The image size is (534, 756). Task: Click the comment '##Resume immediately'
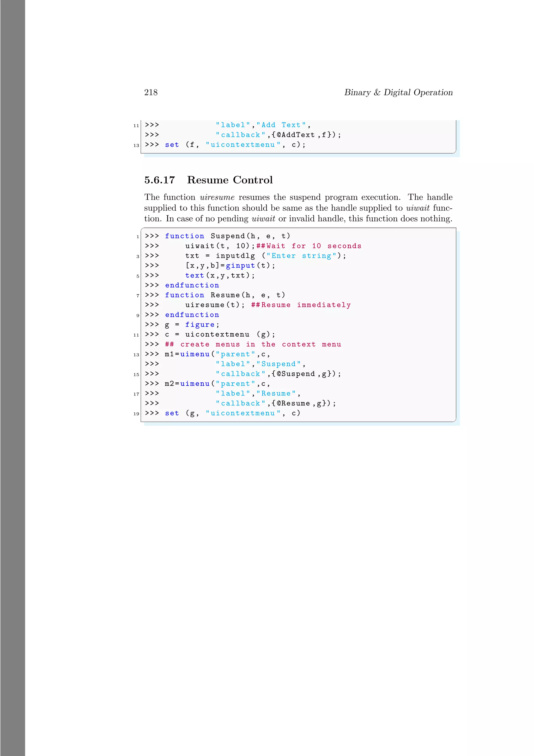[x=301, y=305]
